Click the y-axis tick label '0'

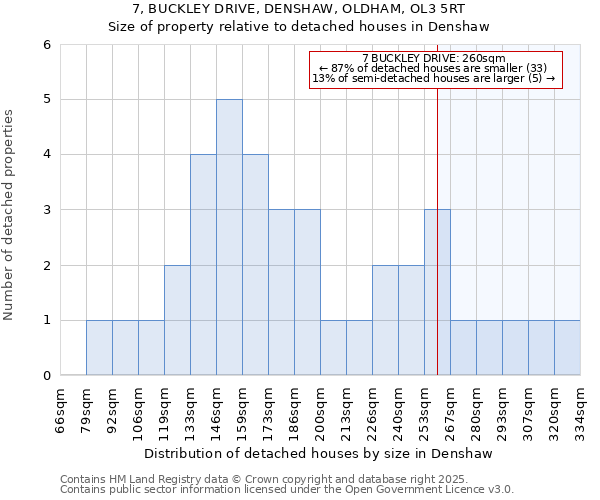(x=47, y=375)
